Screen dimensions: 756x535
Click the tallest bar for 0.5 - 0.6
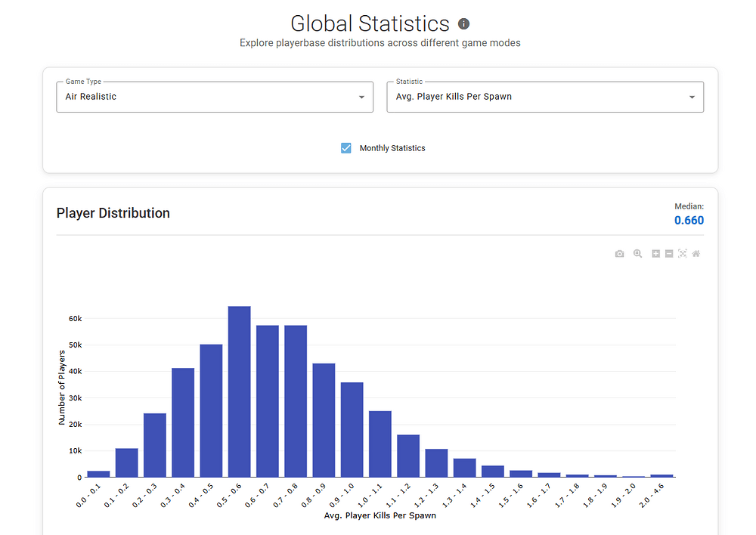pyautogui.click(x=239, y=391)
